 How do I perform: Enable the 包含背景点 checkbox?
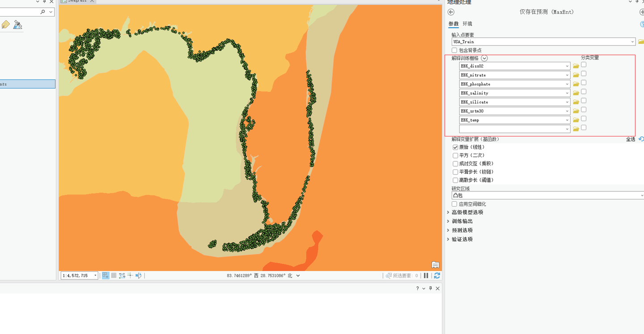455,50
